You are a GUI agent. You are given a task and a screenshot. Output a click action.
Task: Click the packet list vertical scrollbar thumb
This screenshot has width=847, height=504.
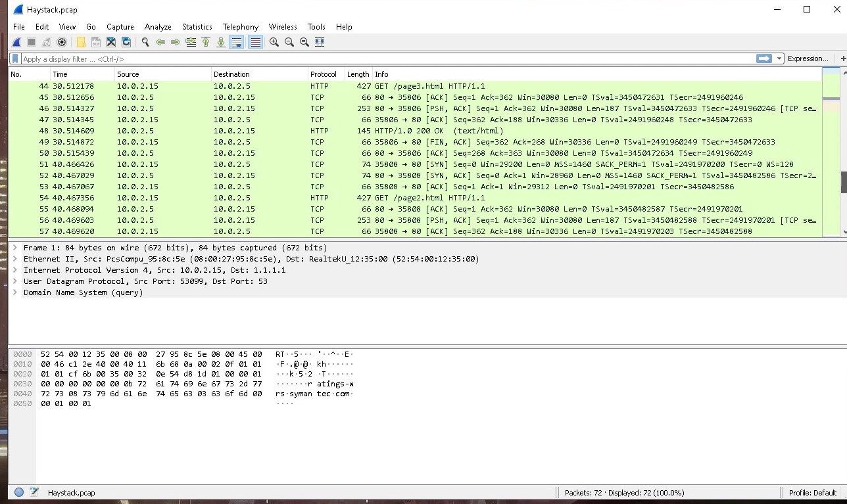(844, 182)
